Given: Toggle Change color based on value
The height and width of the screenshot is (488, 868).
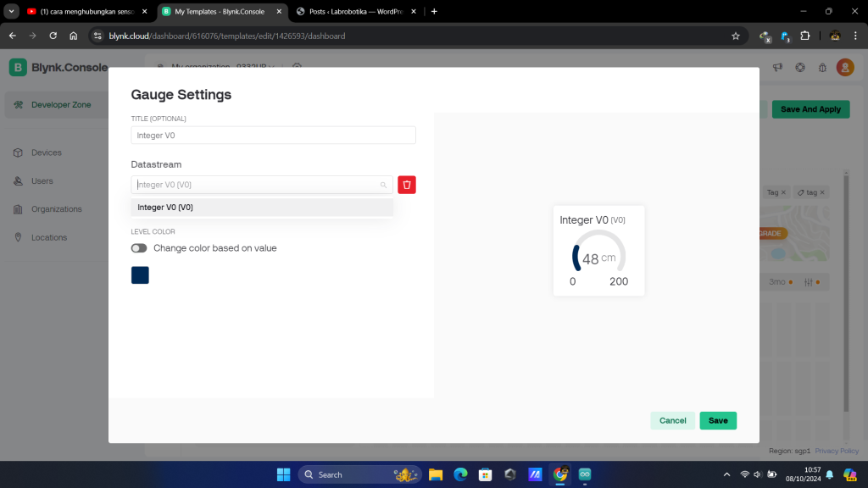Looking at the screenshot, I should 139,248.
